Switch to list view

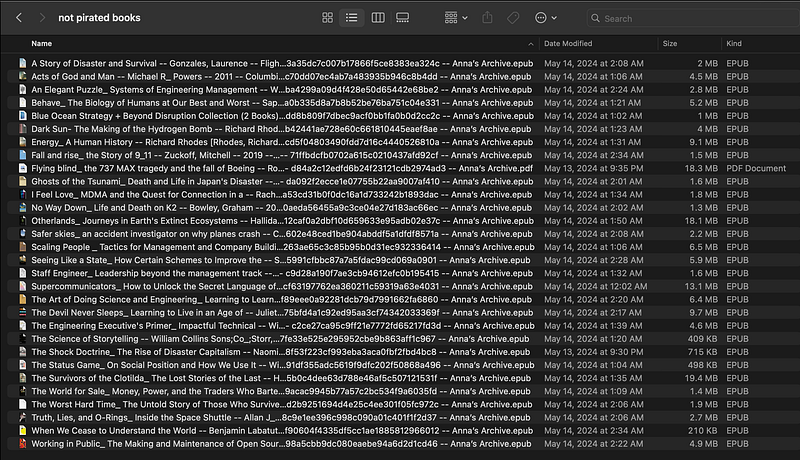[x=352, y=18]
